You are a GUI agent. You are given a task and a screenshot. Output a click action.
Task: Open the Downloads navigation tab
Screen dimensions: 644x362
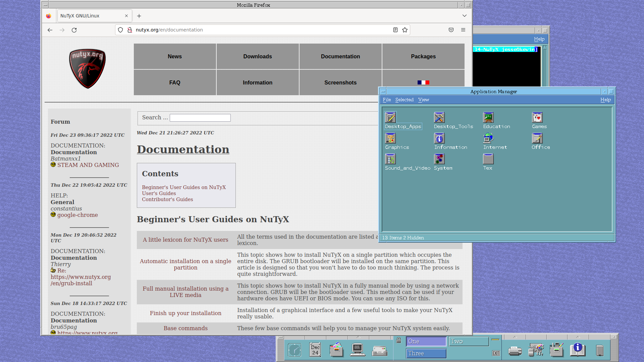[x=258, y=56]
